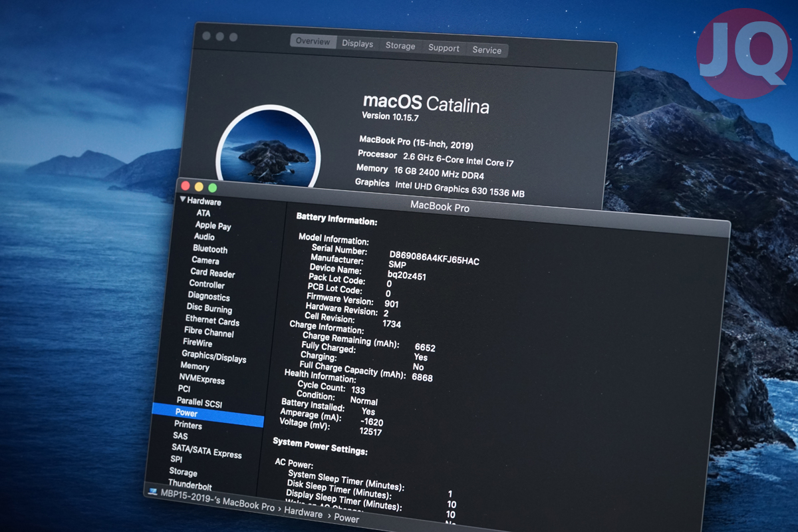Click processor 2.6 GHz 6-Core Intel Core i7
The height and width of the screenshot is (532, 798).
point(458,159)
